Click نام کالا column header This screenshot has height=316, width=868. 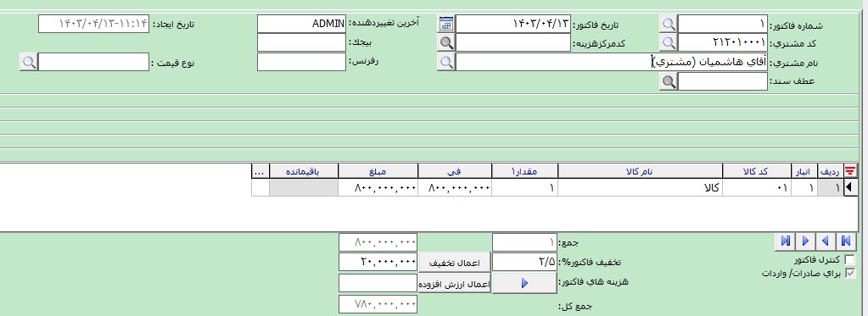640,172
